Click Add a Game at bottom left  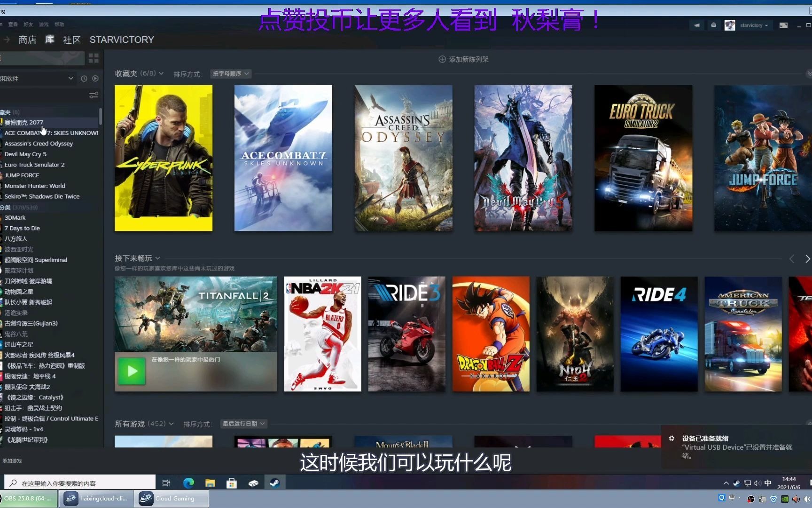pyautogui.click(x=12, y=460)
